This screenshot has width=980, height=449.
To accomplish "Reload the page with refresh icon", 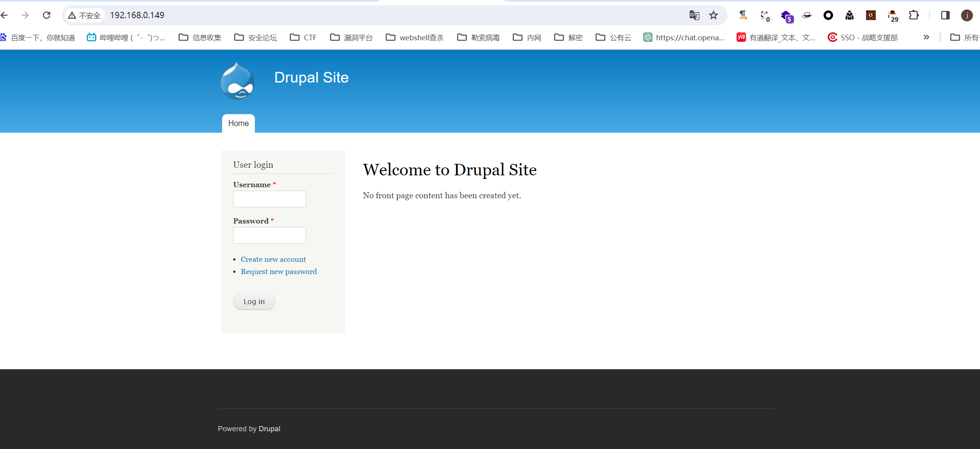I will 47,15.
